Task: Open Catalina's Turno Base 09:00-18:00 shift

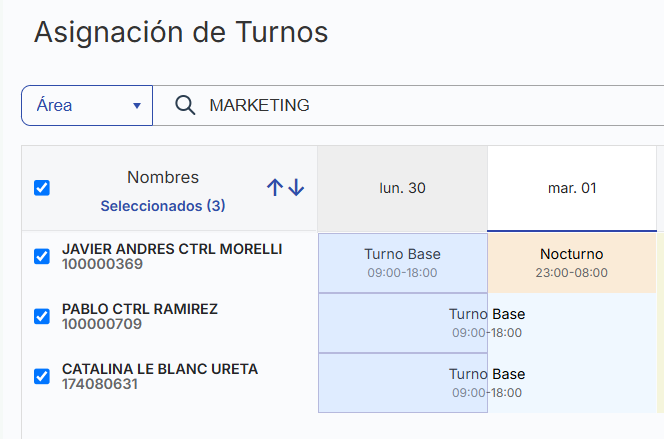Action: coord(486,383)
